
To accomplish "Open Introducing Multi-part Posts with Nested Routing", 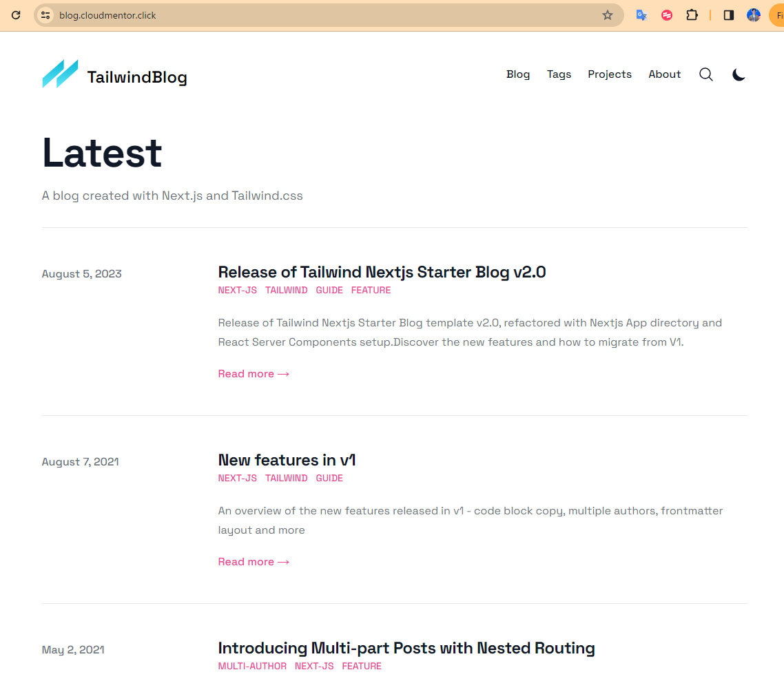I will click(406, 648).
